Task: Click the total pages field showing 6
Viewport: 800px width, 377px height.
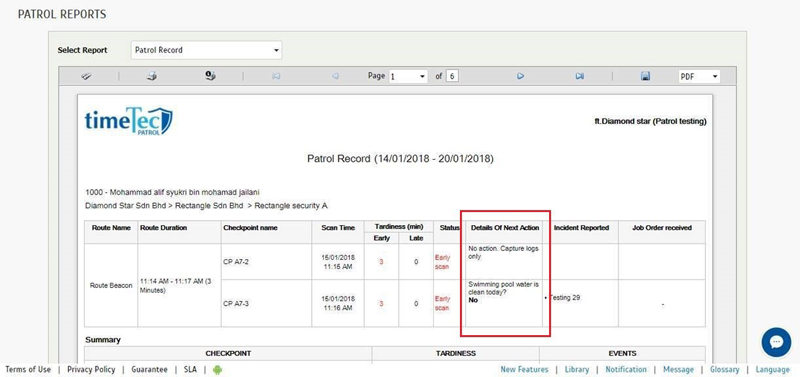Action: [452, 76]
